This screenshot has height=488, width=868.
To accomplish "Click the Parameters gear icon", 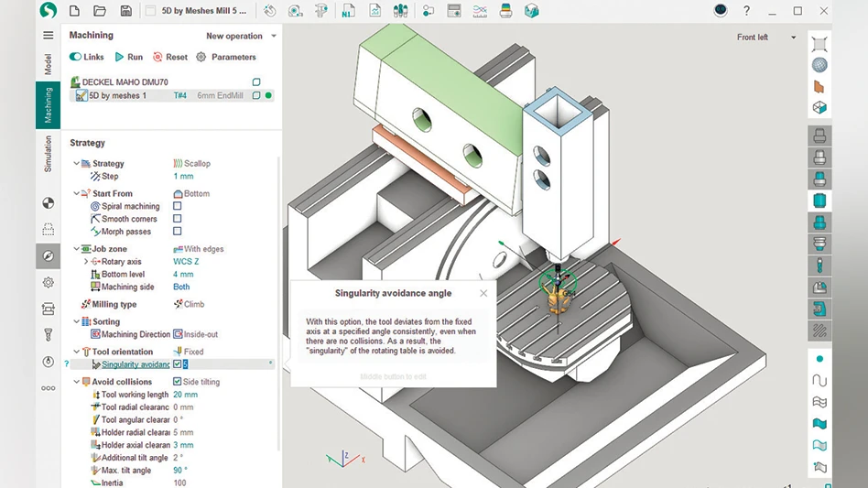I will (x=201, y=57).
